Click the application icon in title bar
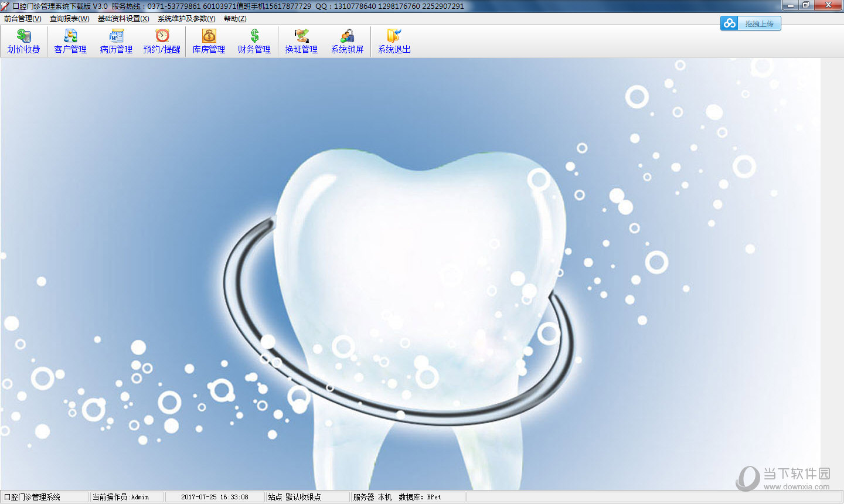The height and width of the screenshot is (504, 844). click(x=5, y=6)
